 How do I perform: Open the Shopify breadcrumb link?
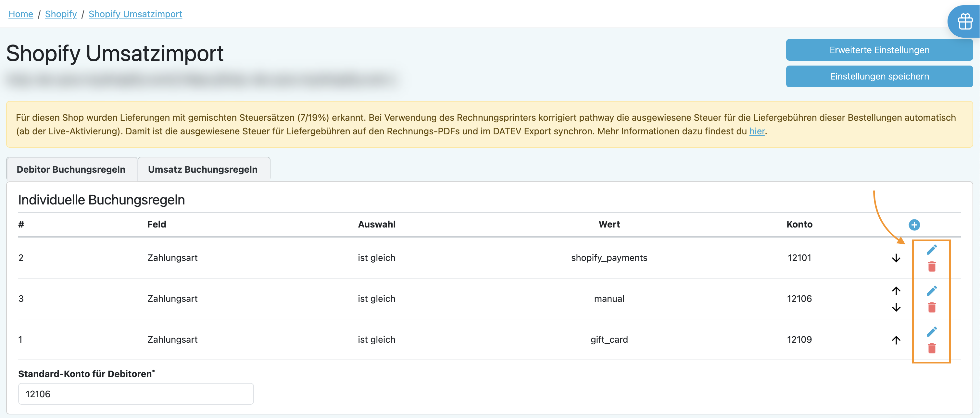[x=61, y=14]
